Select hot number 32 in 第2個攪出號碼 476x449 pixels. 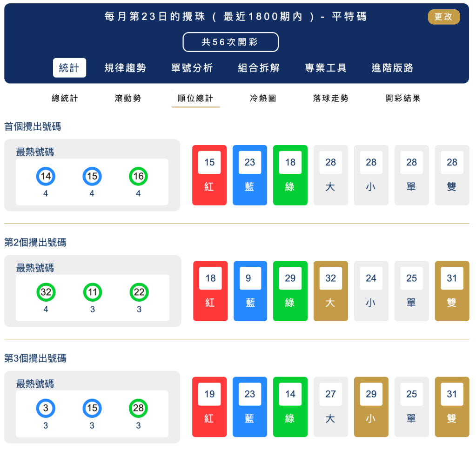46,292
